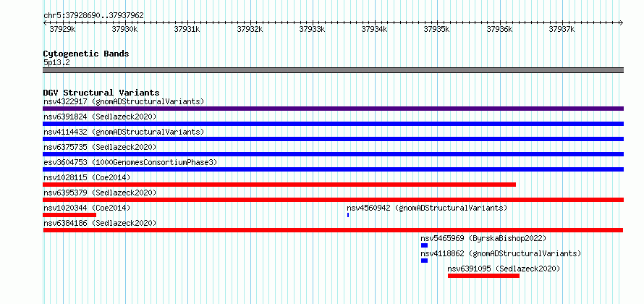Open the nsv6391095 (Sedlazeck2020) label

(x=504, y=269)
